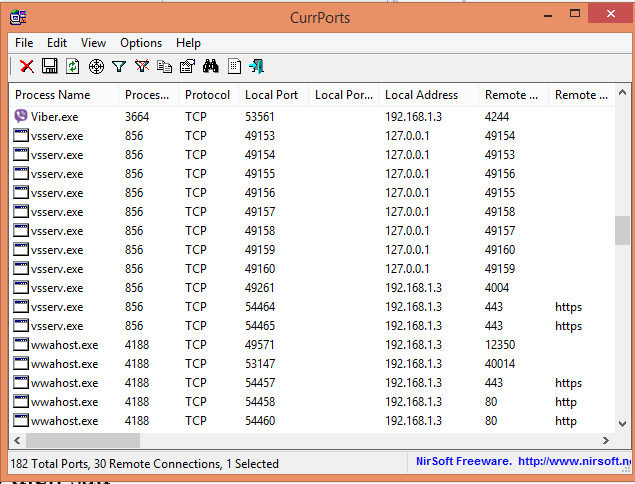
Task: Click the vertical scrollbar up arrow
Action: click(622, 92)
